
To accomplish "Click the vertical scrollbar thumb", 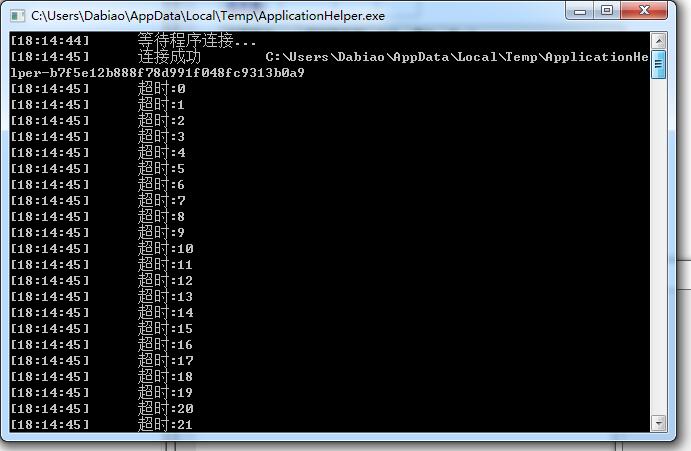I will tap(658, 66).
